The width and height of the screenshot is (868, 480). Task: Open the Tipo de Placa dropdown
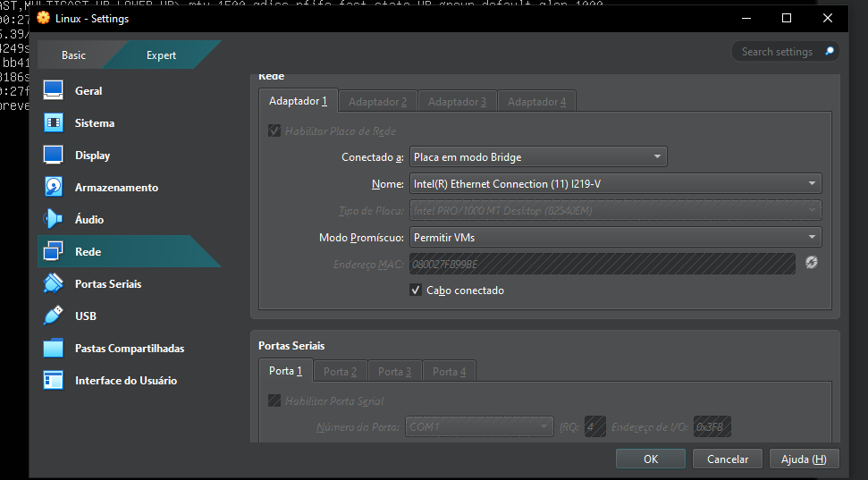tap(616, 210)
